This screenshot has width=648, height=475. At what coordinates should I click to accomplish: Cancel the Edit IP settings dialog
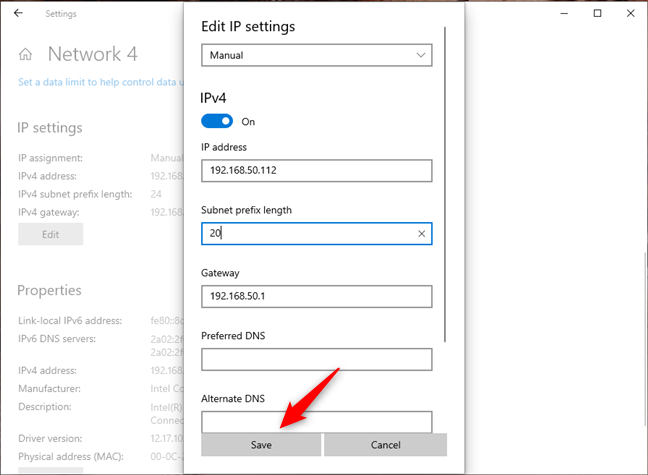pyautogui.click(x=385, y=444)
